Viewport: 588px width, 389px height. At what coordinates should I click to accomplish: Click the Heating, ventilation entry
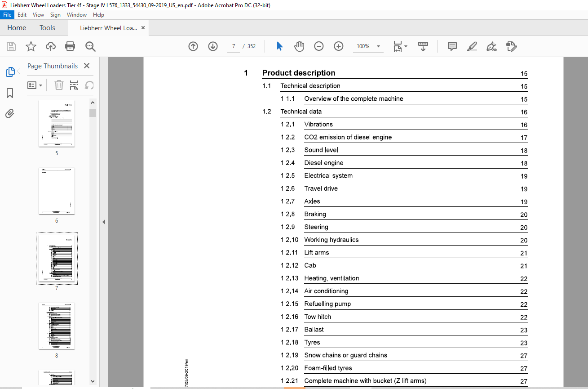point(332,278)
